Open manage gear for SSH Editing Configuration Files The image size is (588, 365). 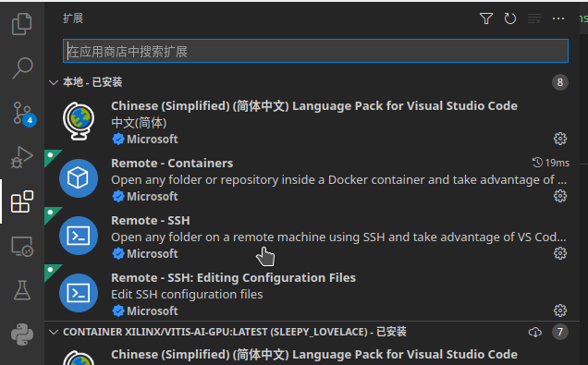tap(560, 310)
